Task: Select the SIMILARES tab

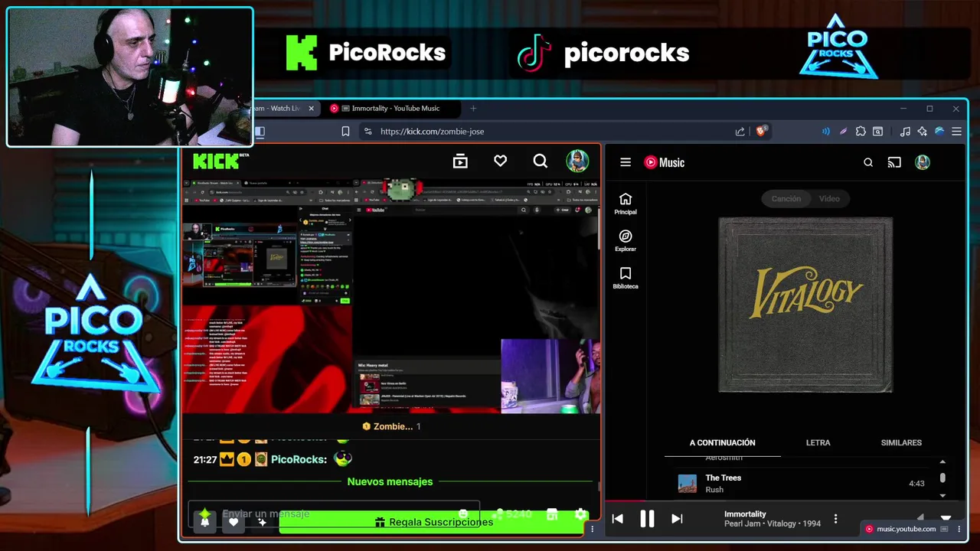Action: [901, 442]
